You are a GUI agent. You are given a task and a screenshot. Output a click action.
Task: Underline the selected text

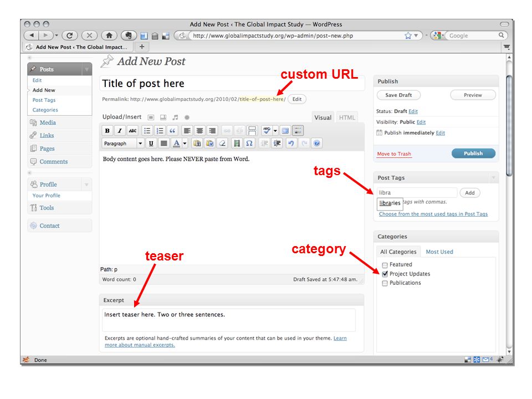pyautogui.click(x=151, y=143)
